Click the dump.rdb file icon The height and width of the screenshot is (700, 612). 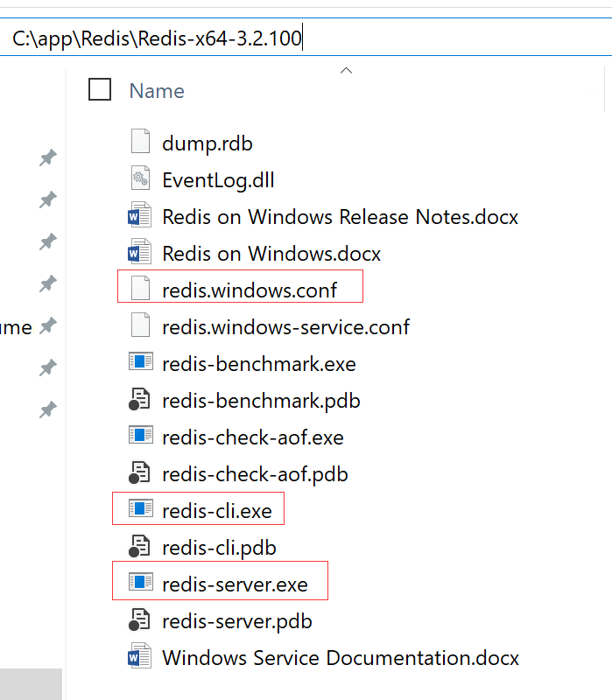140,141
